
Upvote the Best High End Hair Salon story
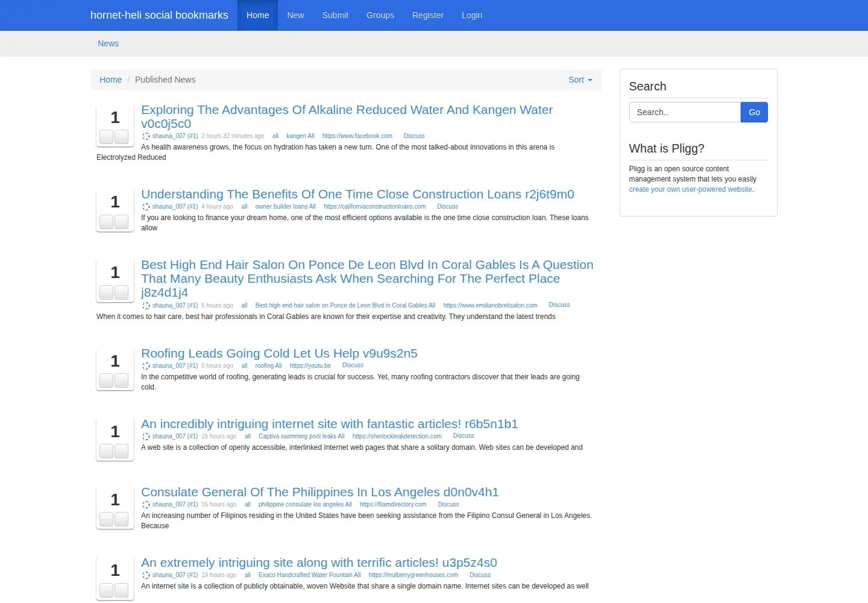tap(107, 292)
